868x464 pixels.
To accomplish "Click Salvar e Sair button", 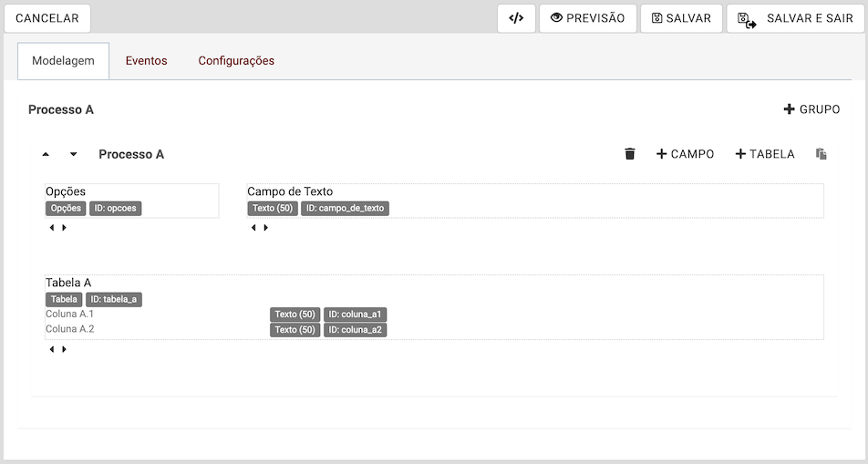I will coord(795,18).
